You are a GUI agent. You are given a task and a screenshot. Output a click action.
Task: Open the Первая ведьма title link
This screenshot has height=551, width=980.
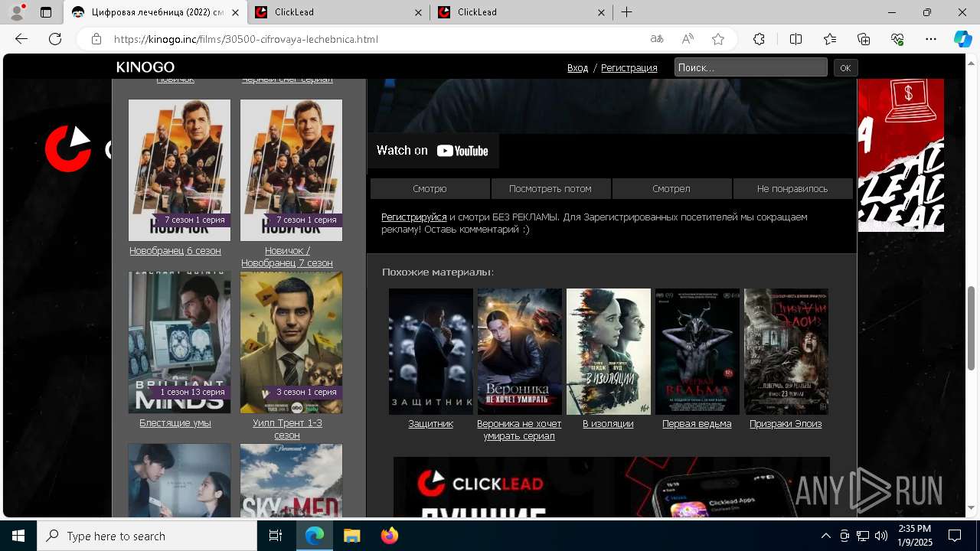click(697, 424)
